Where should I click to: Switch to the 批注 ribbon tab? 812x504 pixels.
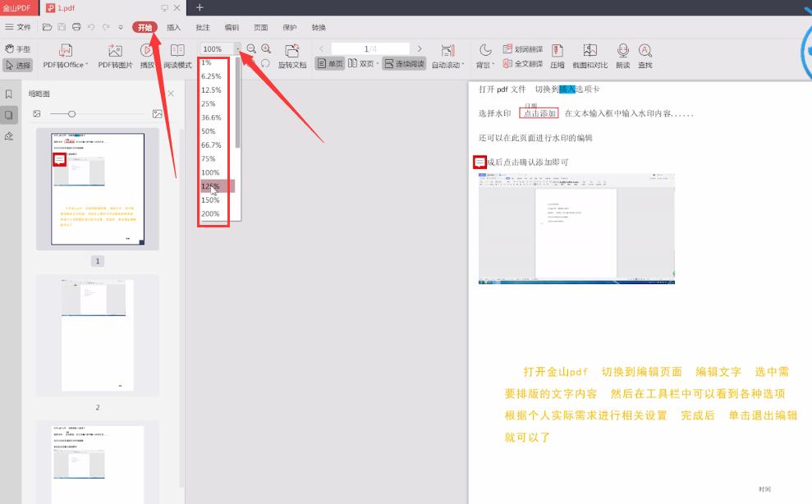[x=203, y=27]
